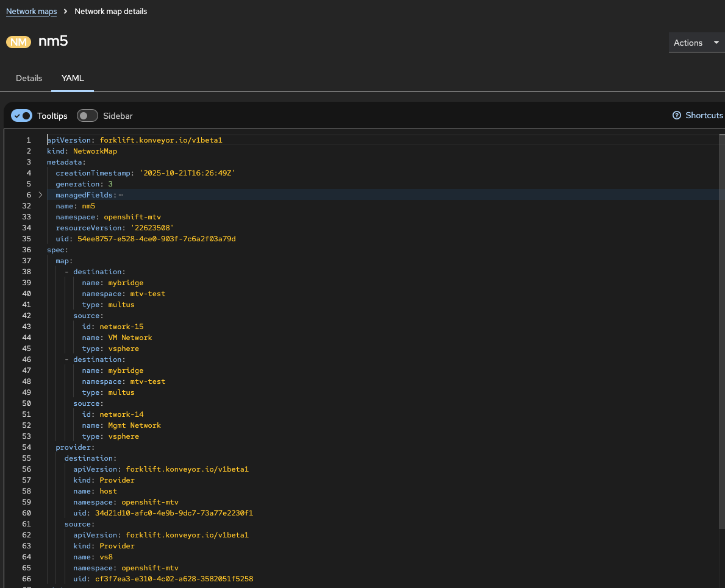
Task: Click the 'kind: NetworkMap' line
Action: (x=82, y=151)
